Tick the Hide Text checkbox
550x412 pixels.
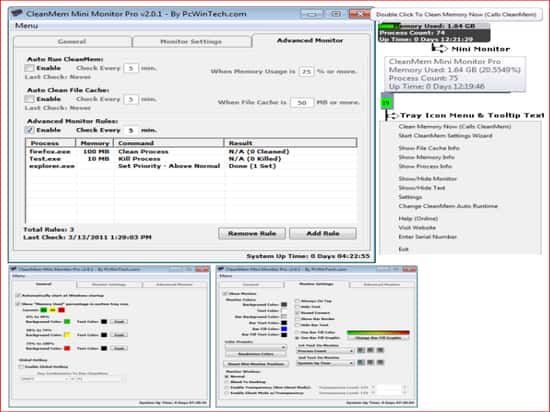(x=297, y=307)
